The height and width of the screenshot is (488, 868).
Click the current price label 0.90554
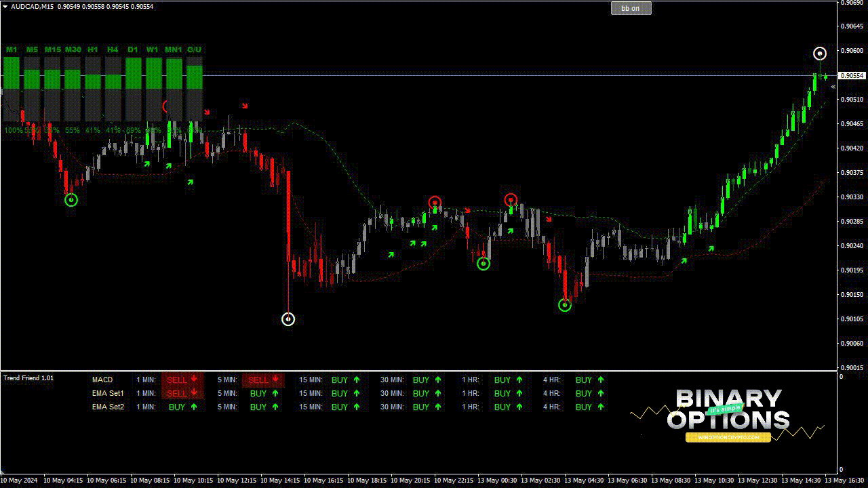tap(851, 75)
